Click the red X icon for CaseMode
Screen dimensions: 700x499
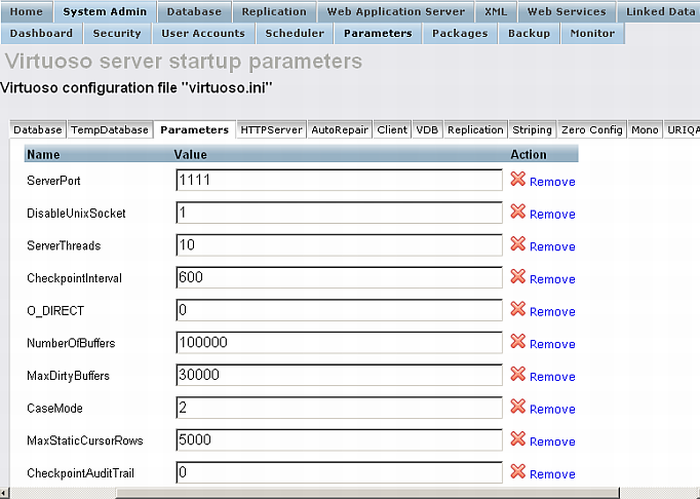(x=518, y=406)
